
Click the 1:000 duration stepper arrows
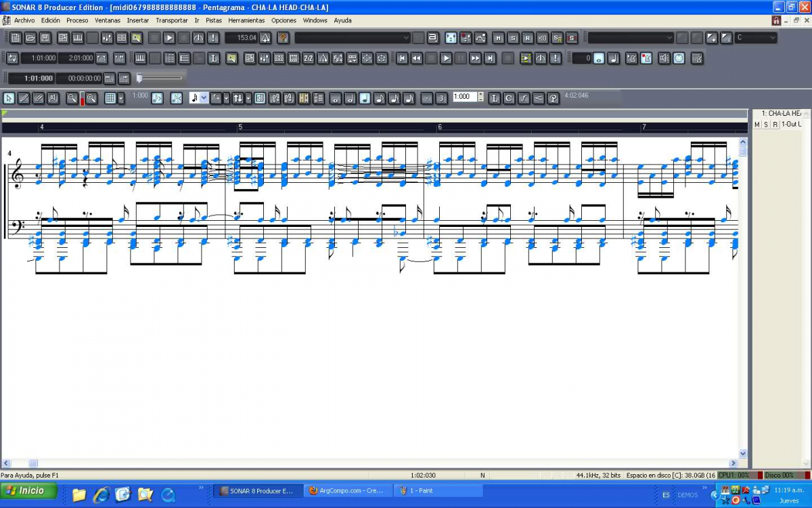[x=481, y=97]
